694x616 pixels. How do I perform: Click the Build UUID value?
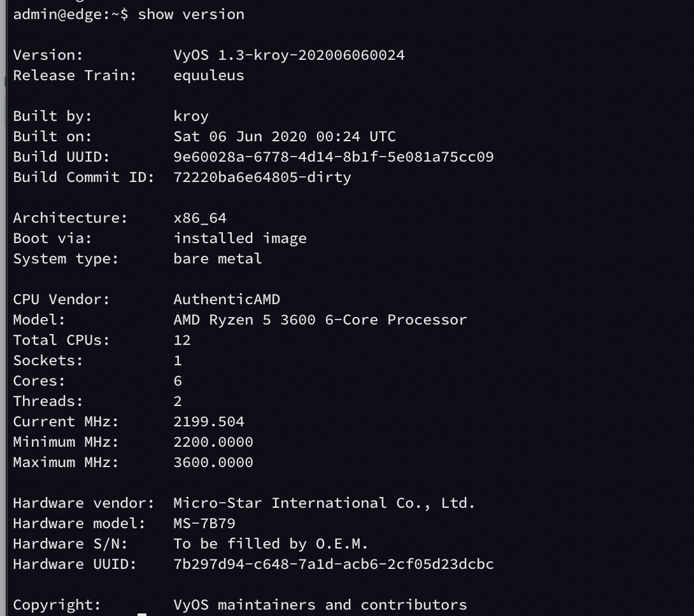pyautogui.click(x=333, y=157)
